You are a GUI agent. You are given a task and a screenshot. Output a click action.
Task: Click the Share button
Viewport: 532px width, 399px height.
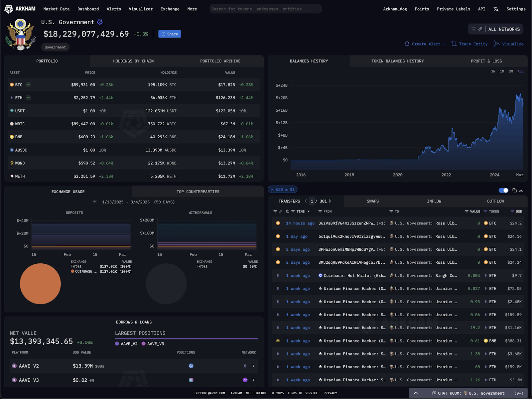click(170, 34)
